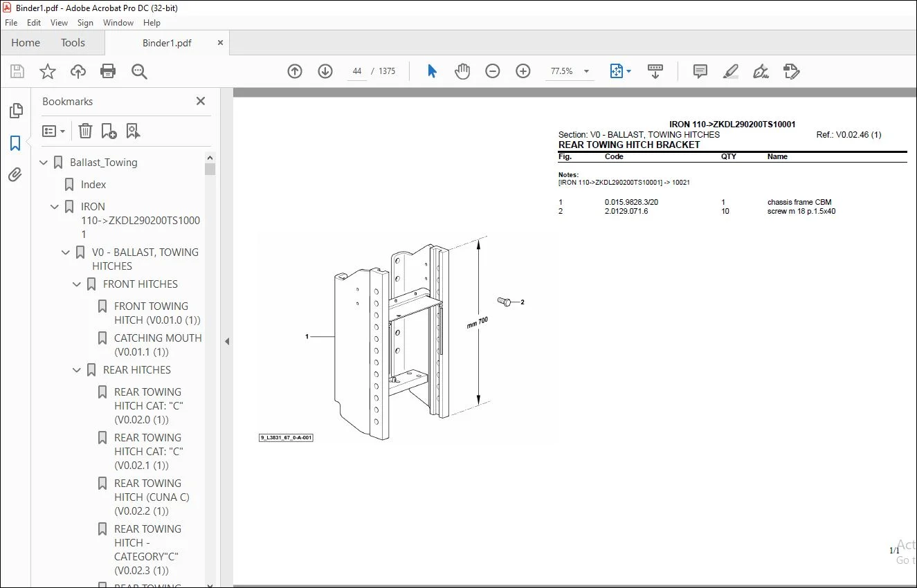Click the Save file icon
917x588 pixels.
pos(17,71)
